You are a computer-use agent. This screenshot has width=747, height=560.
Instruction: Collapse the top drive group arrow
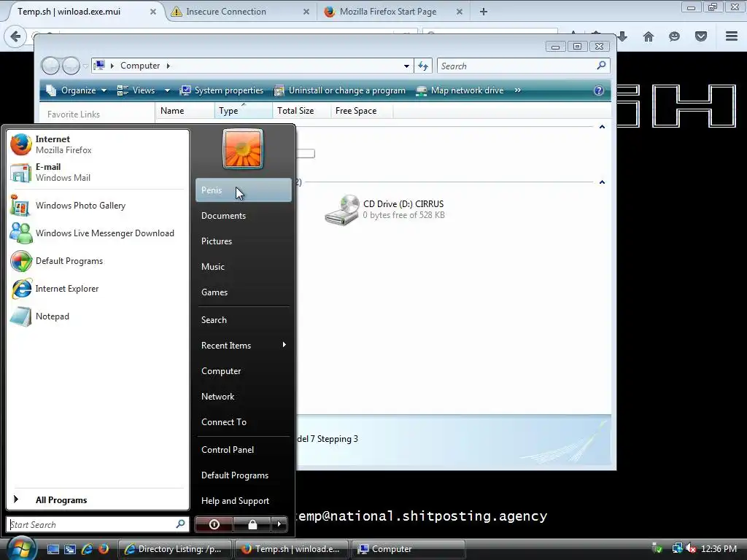pyautogui.click(x=602, y=127)
